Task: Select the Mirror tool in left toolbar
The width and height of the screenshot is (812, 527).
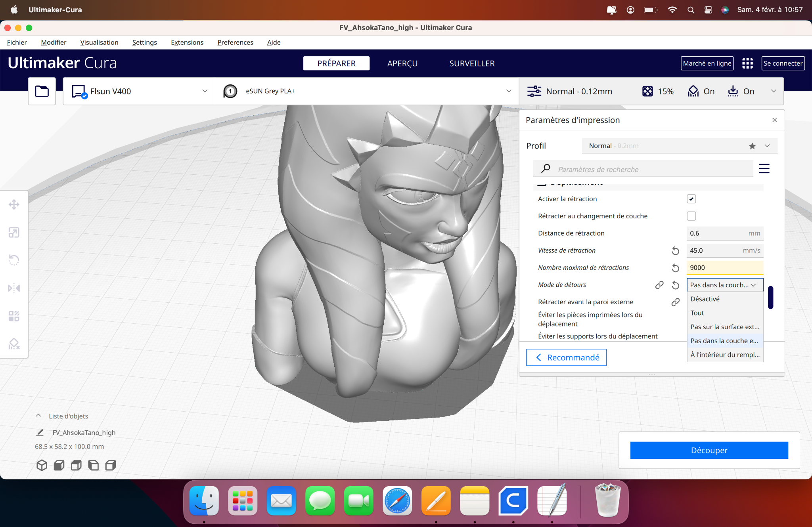Action: [x=14, y=288]
